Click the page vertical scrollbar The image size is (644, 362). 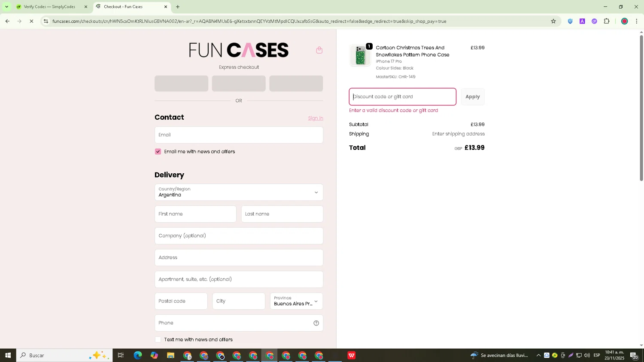click(x=641, y=107)
